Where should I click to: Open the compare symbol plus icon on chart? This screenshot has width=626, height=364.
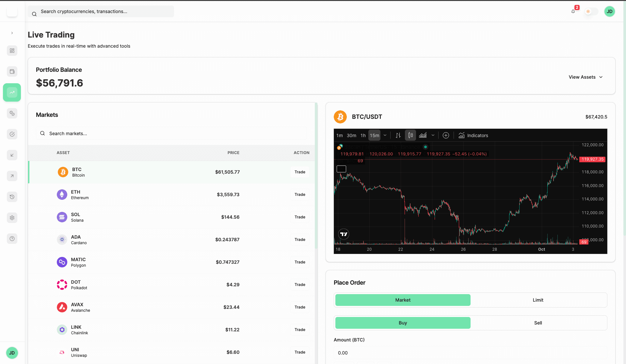tap(446, 135)
